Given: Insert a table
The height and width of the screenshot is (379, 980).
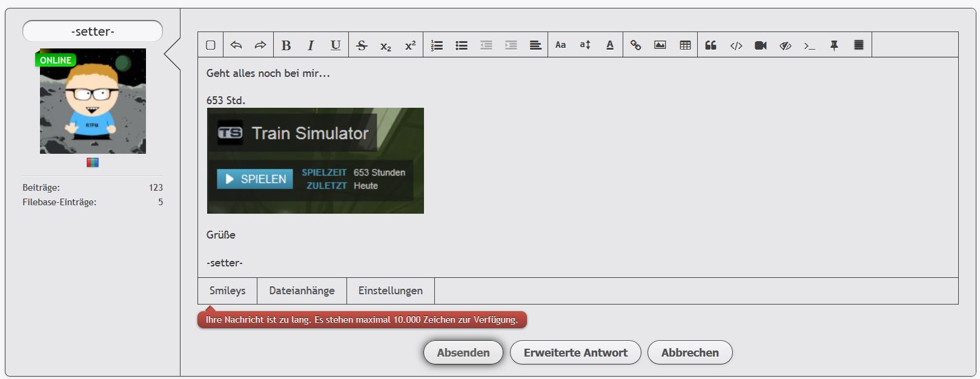Looking at the screenshot, I should (685, 45).
